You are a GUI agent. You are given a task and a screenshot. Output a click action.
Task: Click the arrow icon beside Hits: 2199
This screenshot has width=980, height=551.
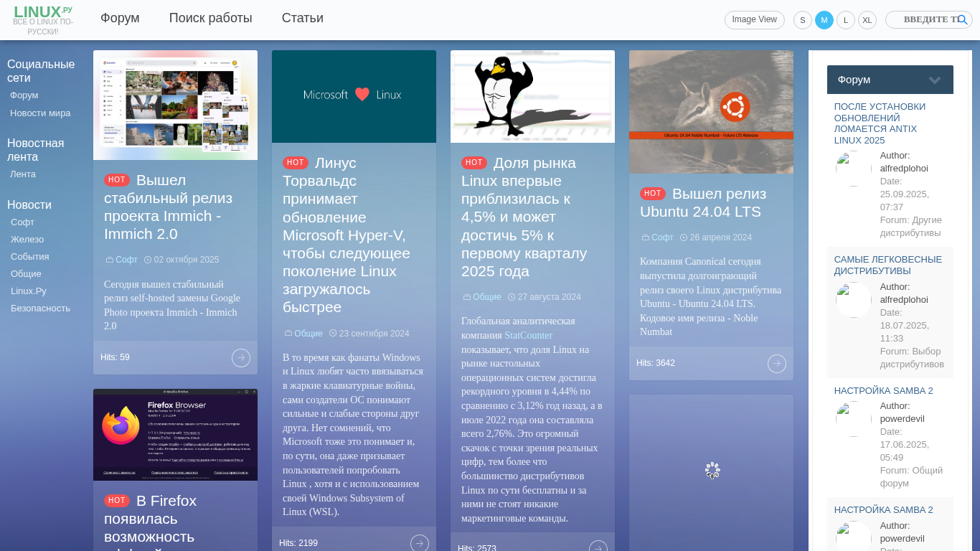(x=420, y=544)
